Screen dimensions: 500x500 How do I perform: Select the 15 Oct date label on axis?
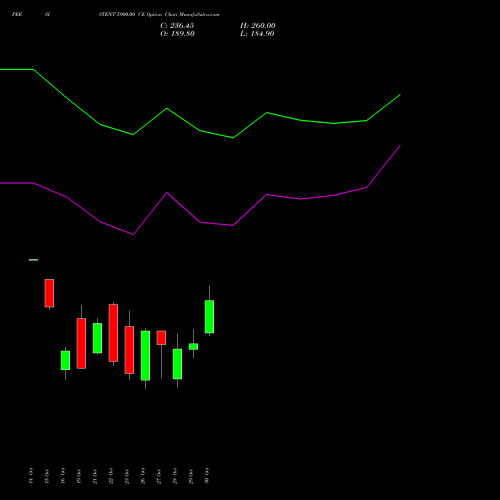click(x=47, y=476)
